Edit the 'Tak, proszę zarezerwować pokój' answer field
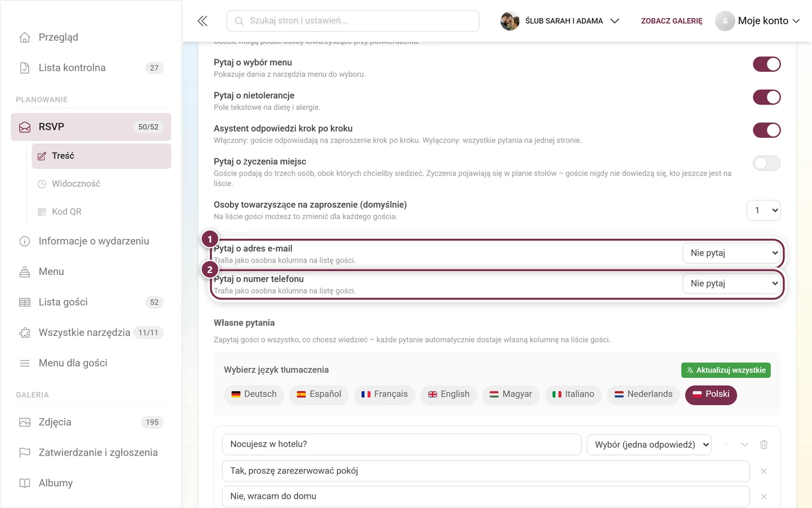Screen dimensions: 812x508 click(x=486, y=471)
